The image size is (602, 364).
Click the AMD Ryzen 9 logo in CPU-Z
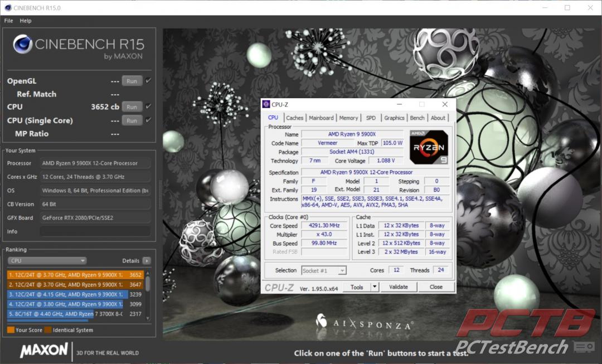click(429, 148)
